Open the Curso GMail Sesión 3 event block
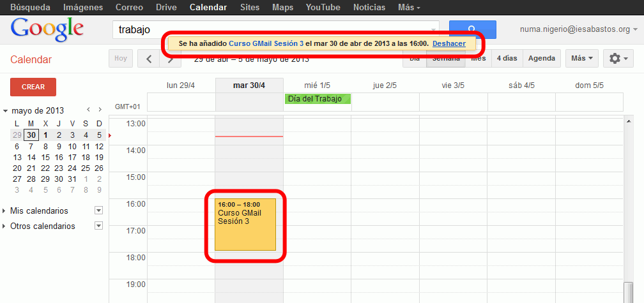644x303 pixels. (x=245, y=225)
